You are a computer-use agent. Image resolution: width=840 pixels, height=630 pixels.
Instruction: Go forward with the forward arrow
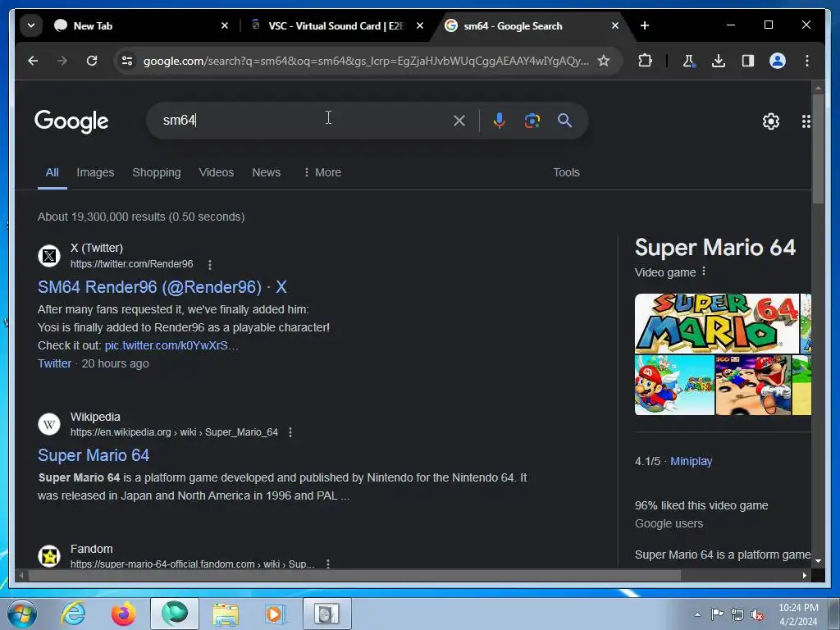coord(62,61)
